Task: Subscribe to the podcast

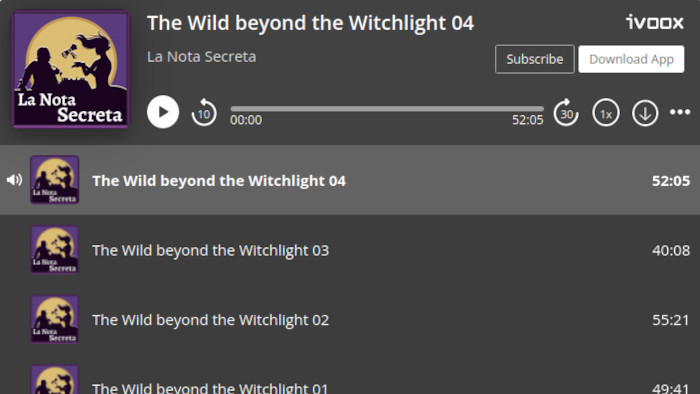Action: [x=534, y=59]
